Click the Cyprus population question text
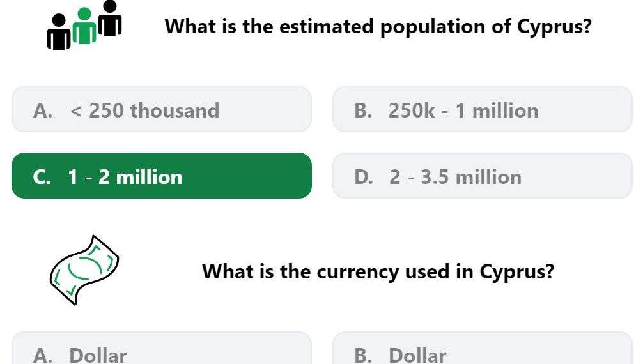 point(378,26)
